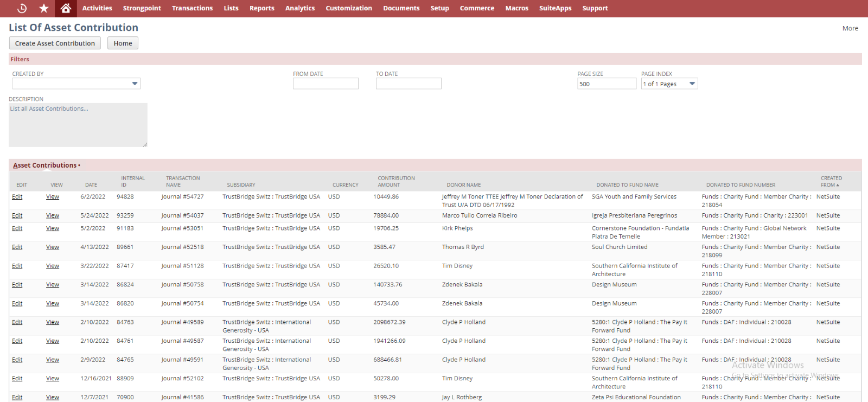
Task: Sort by the Contribution Amount column header
Action: (396, 181)
